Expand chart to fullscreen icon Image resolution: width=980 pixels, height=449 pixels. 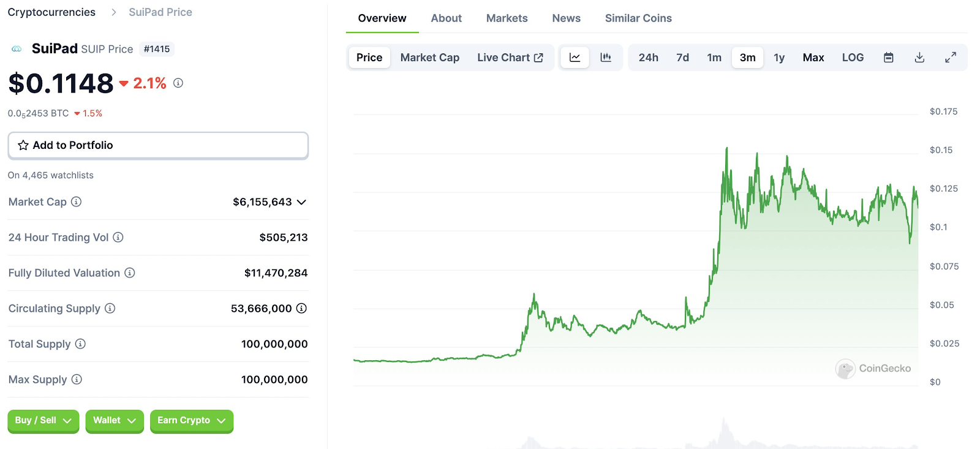click(951, 58)
